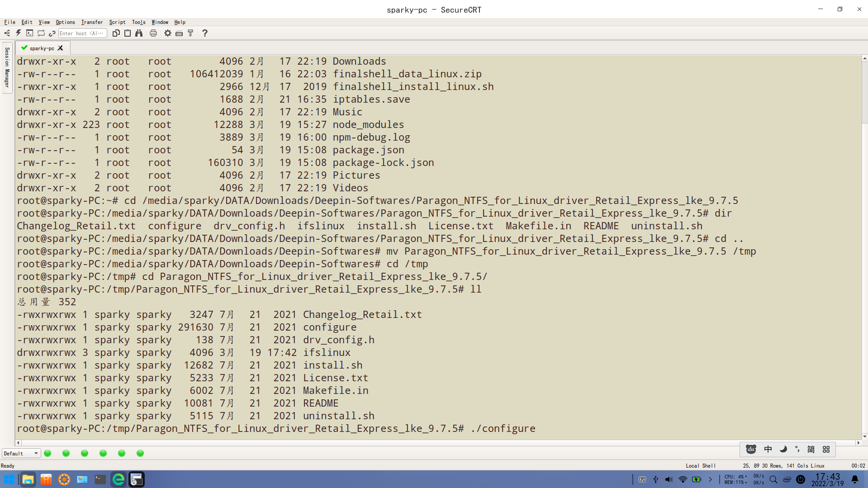Open the orange settings gear taskbar icon
The width and height of the screenshot is (868, 488).
[64, 479]
